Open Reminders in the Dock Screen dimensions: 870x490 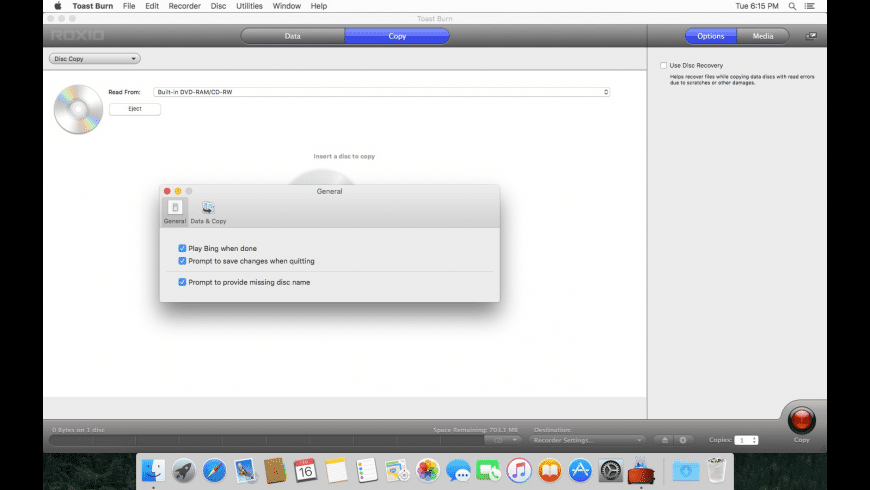(x=366, y=471)
